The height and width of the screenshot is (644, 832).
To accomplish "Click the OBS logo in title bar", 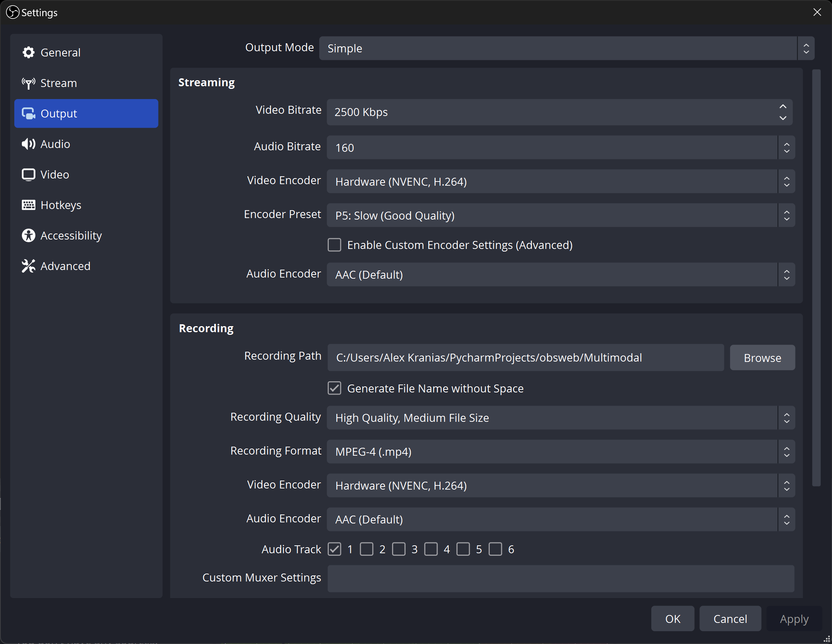I will pos(12,12).
